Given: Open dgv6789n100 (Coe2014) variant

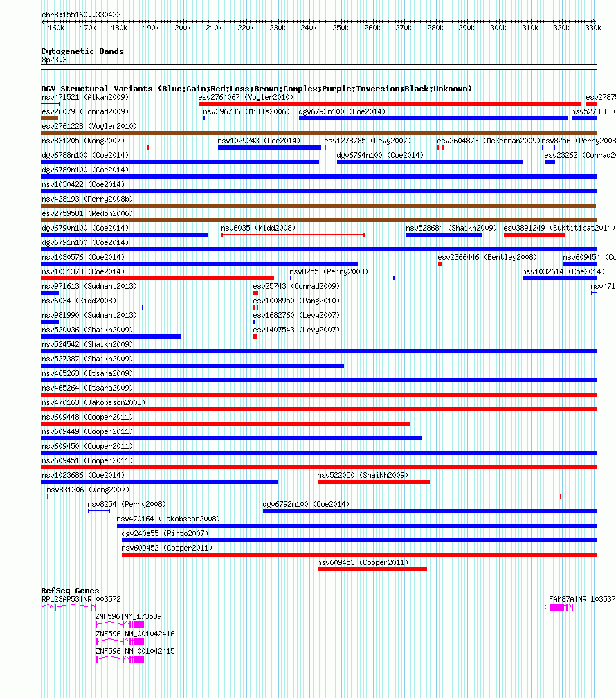Looking at the screenshot, I should pos(85,170).
